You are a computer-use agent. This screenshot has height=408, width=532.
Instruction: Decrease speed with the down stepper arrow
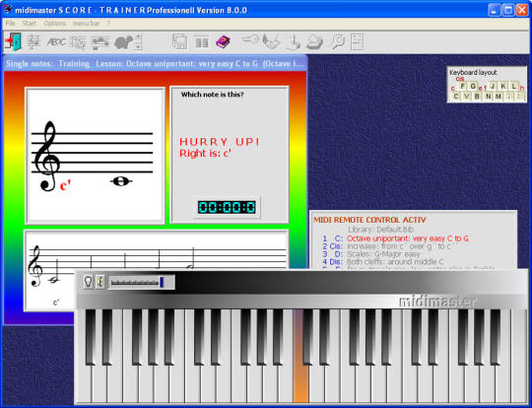[138, 47]
